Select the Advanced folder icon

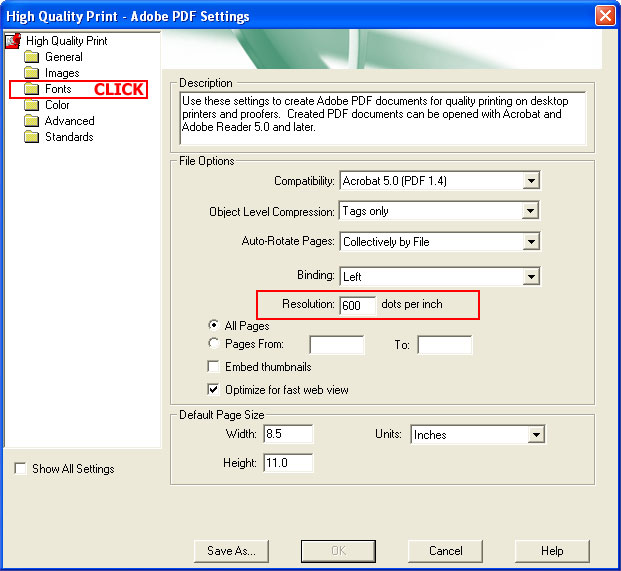point(31,121)
